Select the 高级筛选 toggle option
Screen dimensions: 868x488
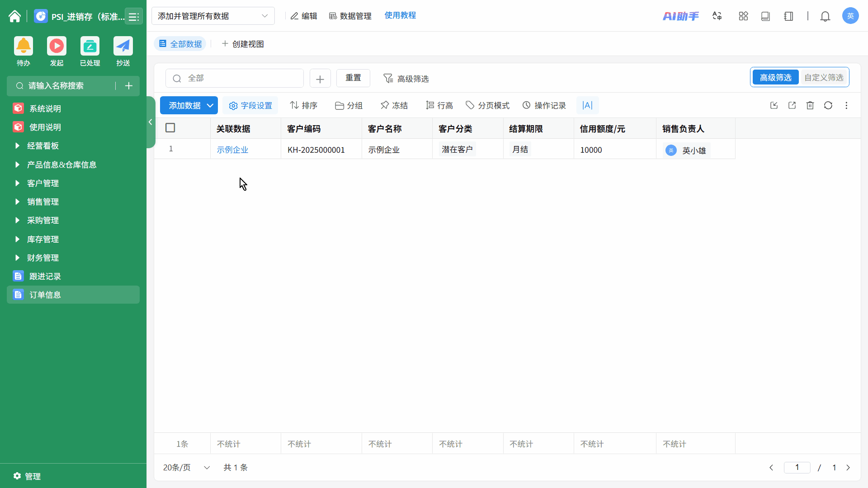tap(775, 77)
